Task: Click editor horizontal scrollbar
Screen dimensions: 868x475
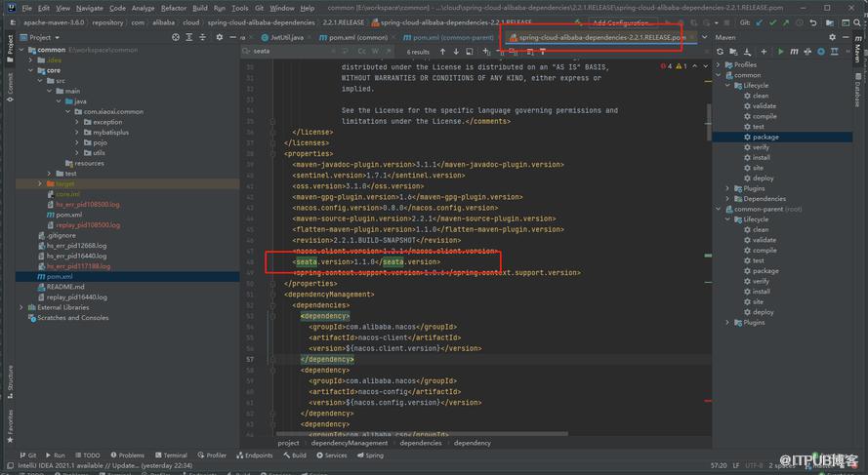Action: point(422,434)
